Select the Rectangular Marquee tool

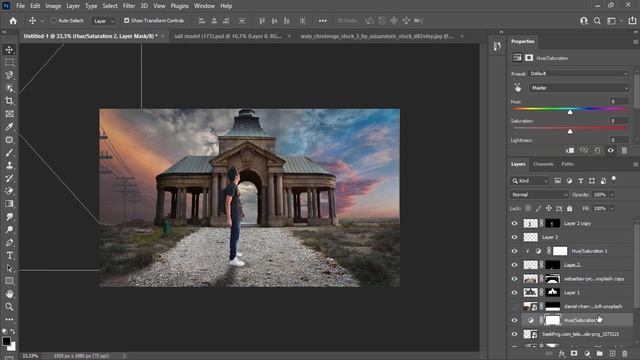coord(9,62)
